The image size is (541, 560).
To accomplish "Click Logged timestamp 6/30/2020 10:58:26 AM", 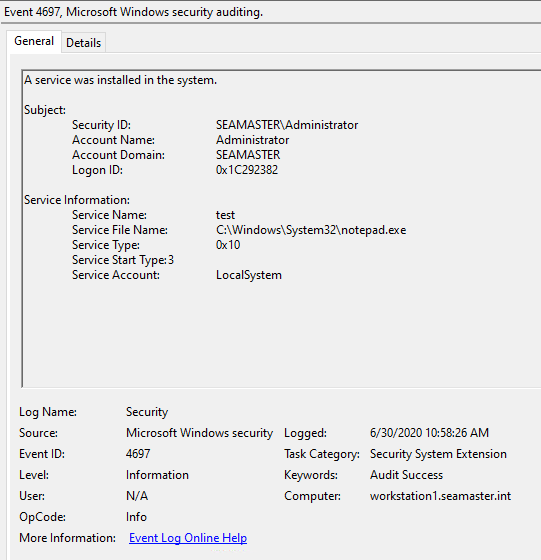I will tap(429, 433).
